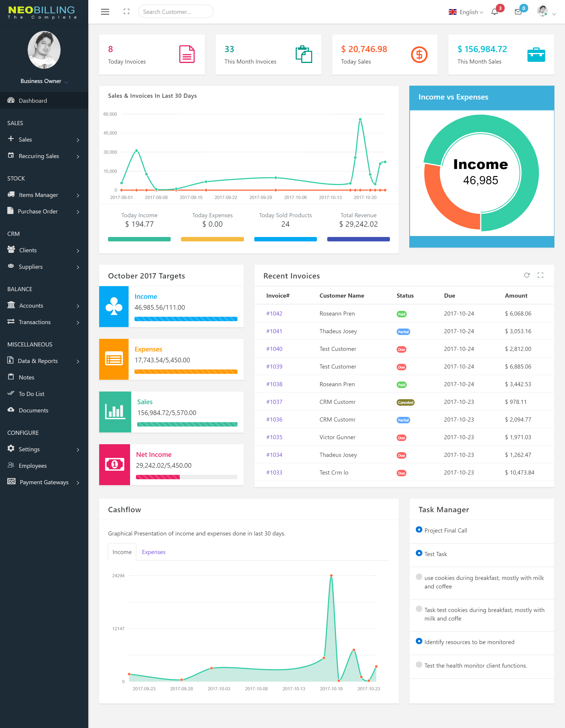The width and height of the screenshot is (565, 728).
Task: Click the Net Income progress bar
Action: (187, 477)
